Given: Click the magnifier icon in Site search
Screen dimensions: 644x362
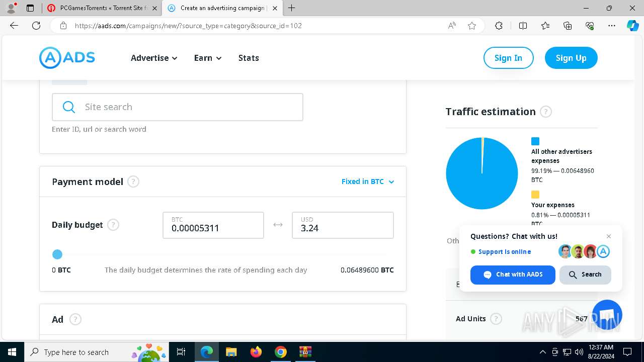Looking at the screenshot, I should tap(69, 107).
